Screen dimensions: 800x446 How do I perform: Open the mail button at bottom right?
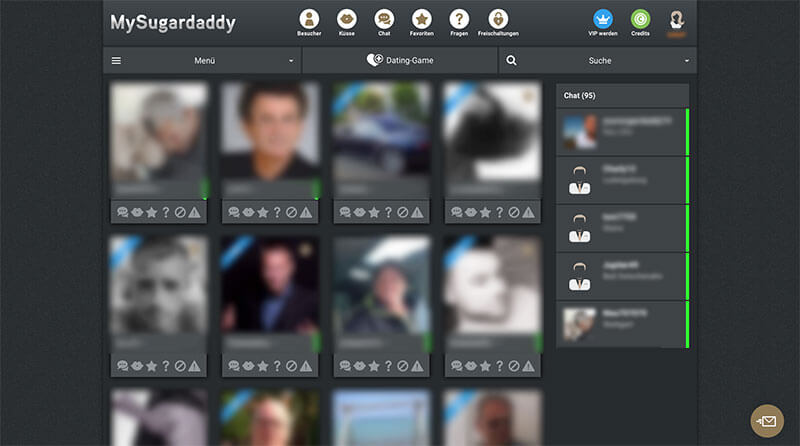click(x=768, y=421)
